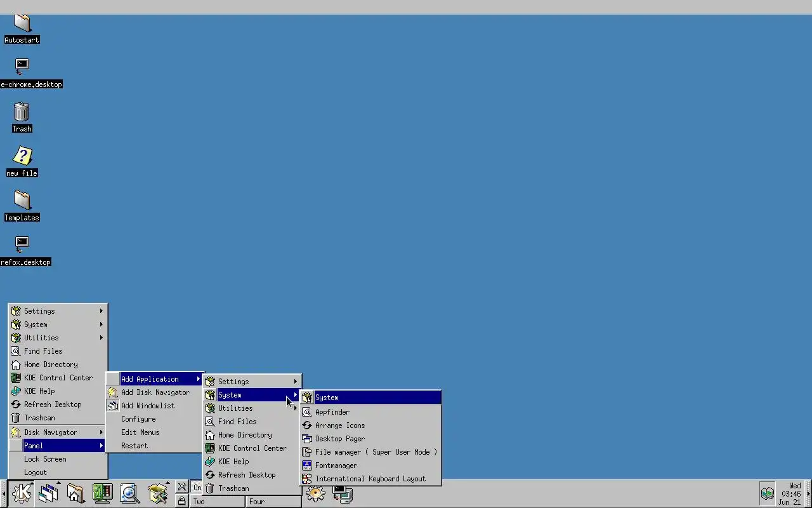Choose Configure in the Panel submenu
Viewport: 812px width, 508px height.
tap(155, 419)
